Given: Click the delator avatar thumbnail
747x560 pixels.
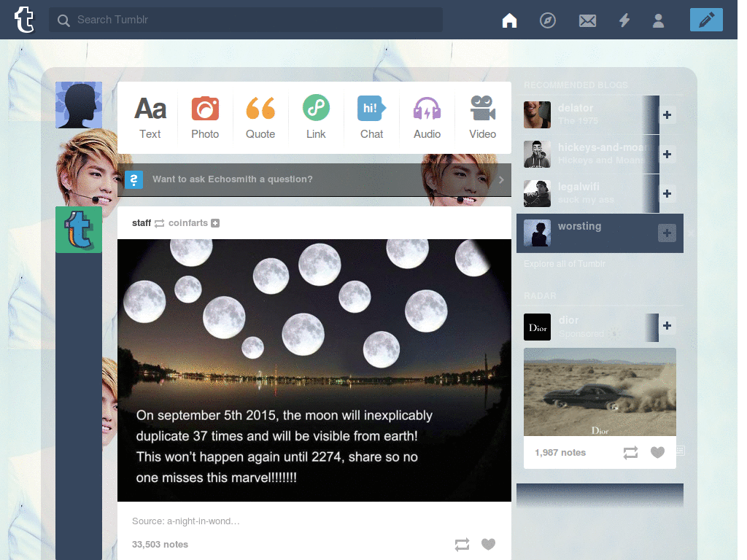Looking at the screenshot, I should (x=537, y=114).
